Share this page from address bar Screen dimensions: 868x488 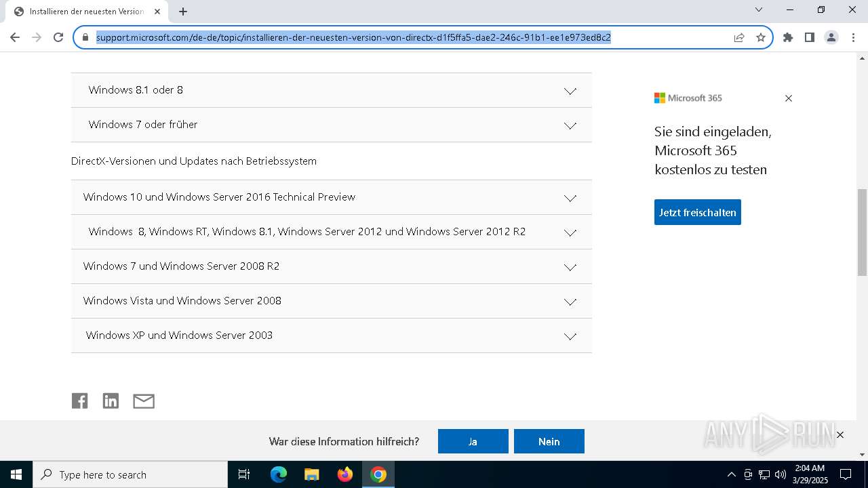tap(739, 37)
